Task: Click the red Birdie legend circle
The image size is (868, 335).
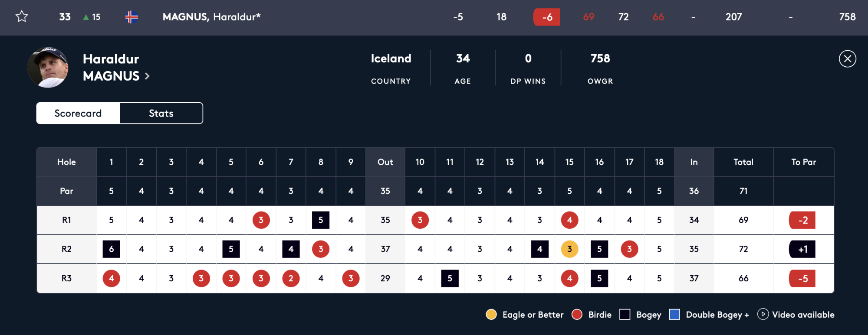Action: 577,315
